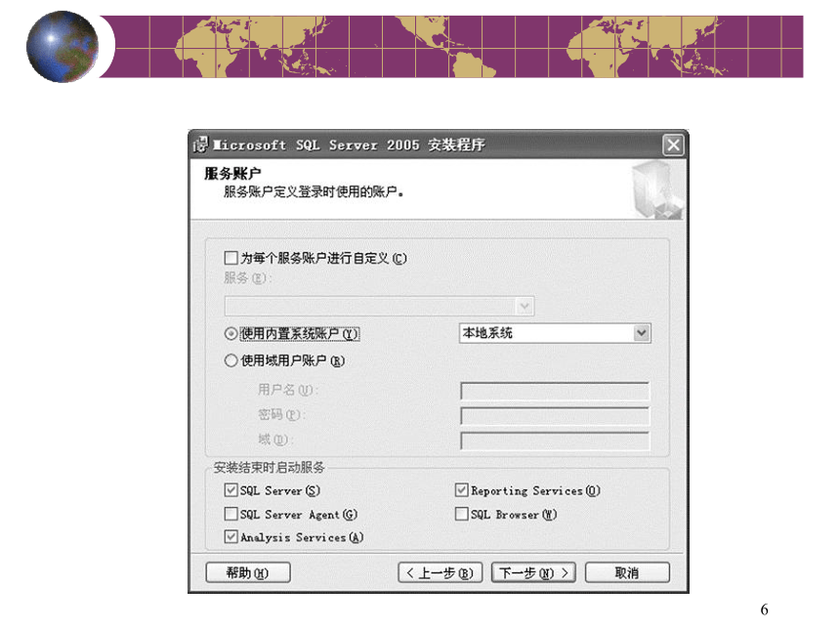Cancel setup with the 取消 button

click(x=627, y=572)
